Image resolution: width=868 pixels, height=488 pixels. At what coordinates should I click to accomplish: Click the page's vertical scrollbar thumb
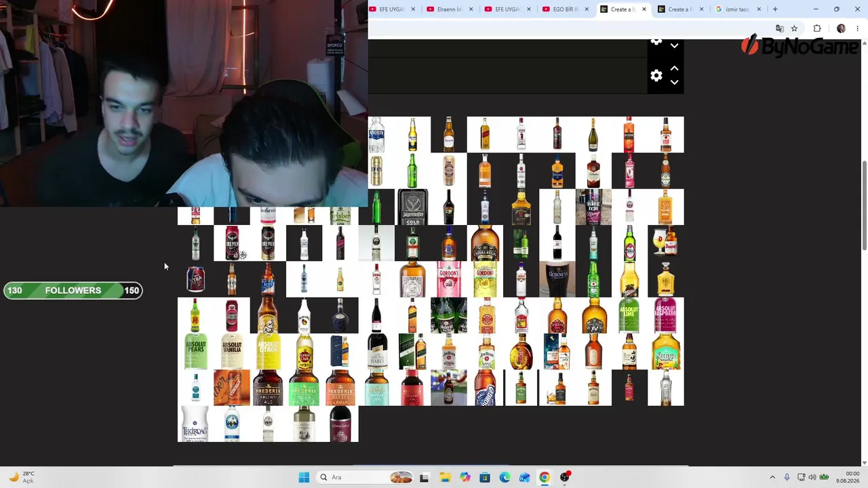[x=864, y=205]
